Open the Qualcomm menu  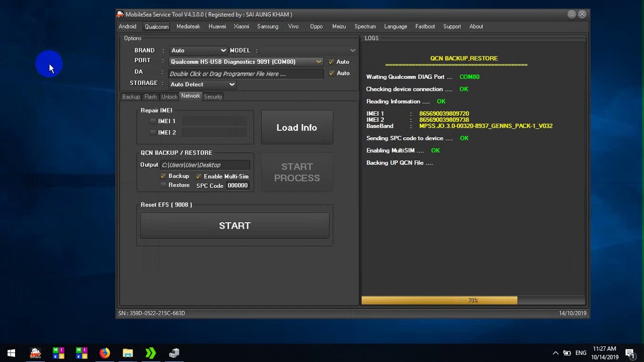pyautogui.click(x=156, y=27)
